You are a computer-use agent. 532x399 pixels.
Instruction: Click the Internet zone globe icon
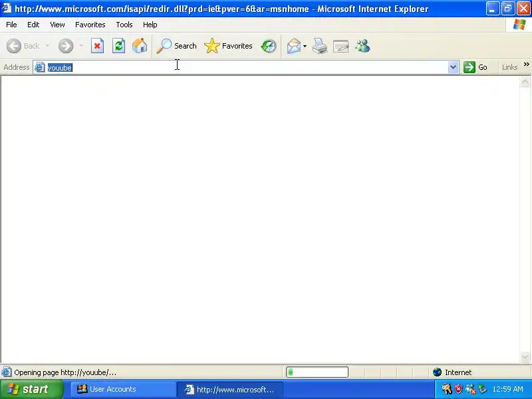click(x=437, y=372)
